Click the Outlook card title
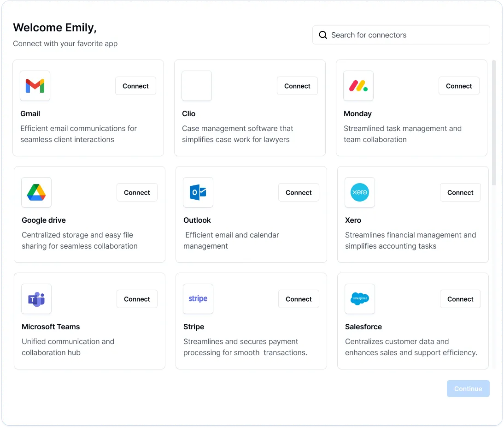The width and height of the screenshot is (504, 428). click(197, 220)
